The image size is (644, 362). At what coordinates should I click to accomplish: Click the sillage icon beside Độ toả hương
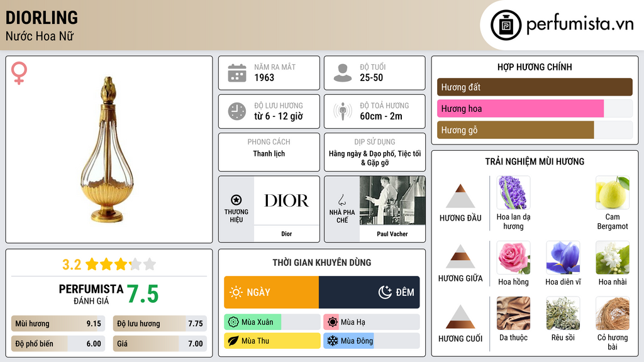pos(343,111)
